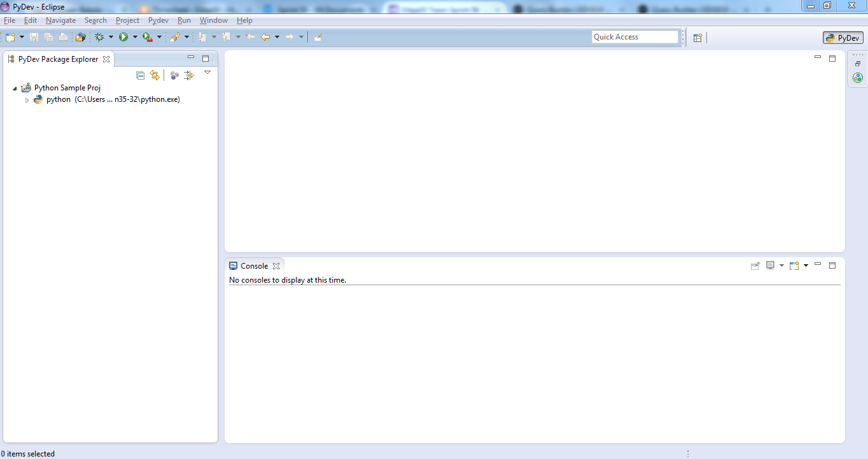
Task: Click Collapse All in Package Explorer
Action: click(141, 75)
